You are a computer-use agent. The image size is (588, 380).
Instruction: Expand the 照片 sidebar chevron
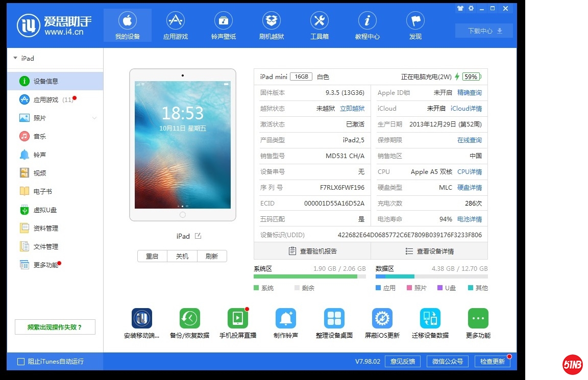[x=94, y=118]
